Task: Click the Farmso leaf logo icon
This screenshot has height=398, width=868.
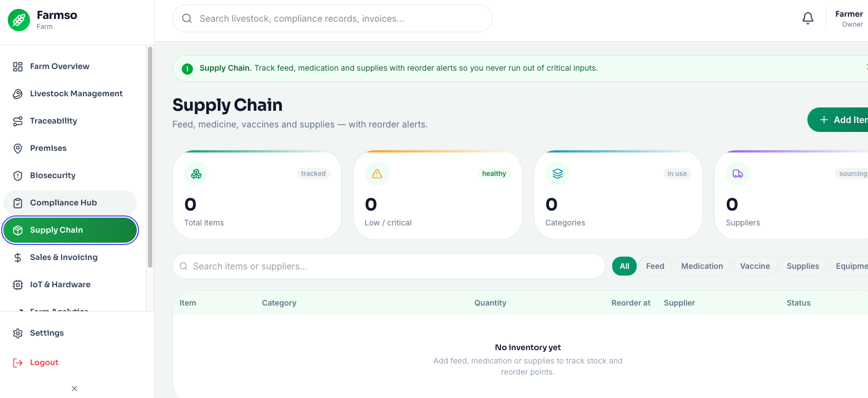Action: click(19, 20)
